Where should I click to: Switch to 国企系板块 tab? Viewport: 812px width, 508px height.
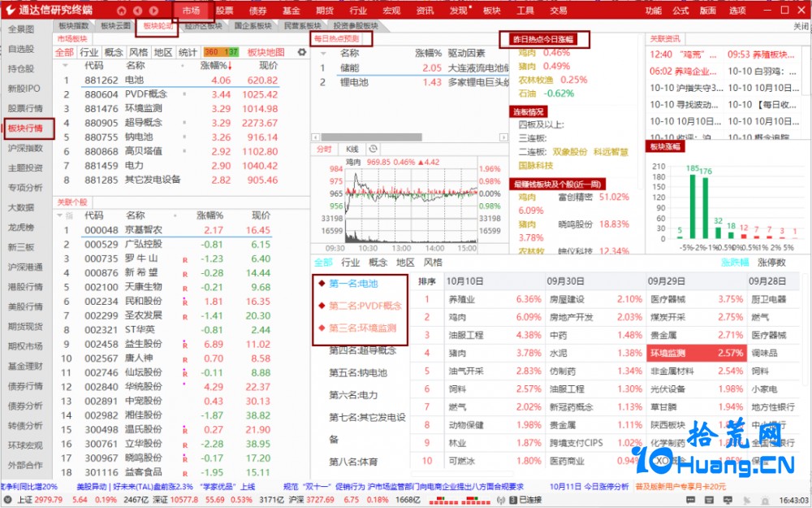click(253, 26)
